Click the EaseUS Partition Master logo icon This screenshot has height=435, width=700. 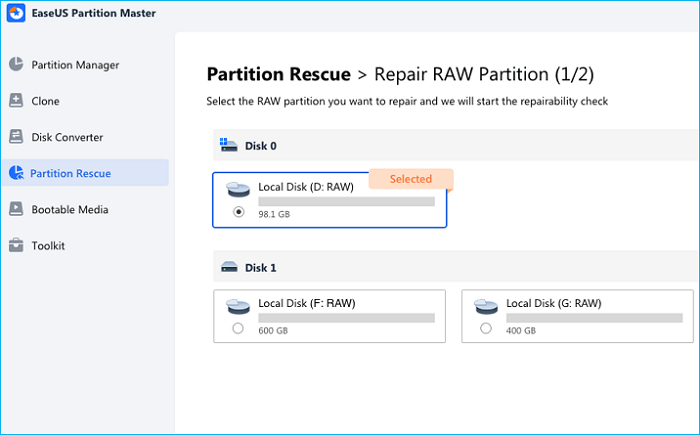(15, 15)
